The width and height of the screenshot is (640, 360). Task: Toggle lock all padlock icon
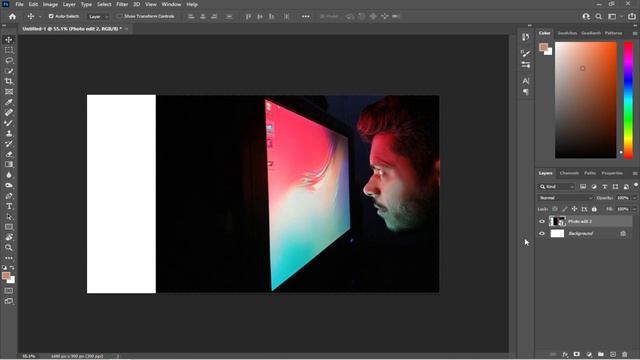click(x=594, y=209)
